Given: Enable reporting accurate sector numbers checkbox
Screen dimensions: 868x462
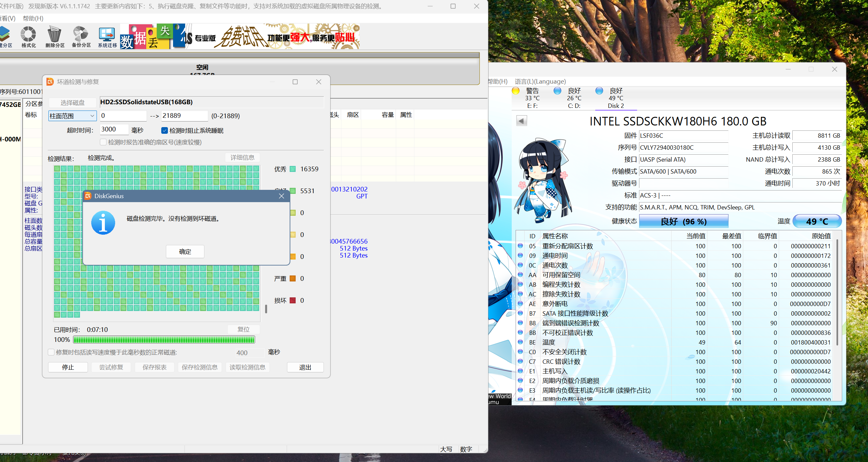Looking at the screenshot, I should click(104, 142).
